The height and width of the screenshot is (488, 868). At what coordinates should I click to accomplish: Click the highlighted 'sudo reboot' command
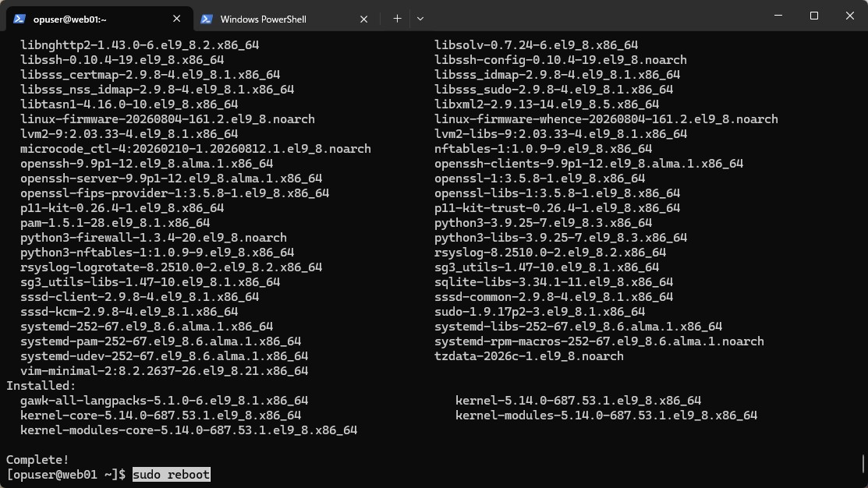[172, 474]
